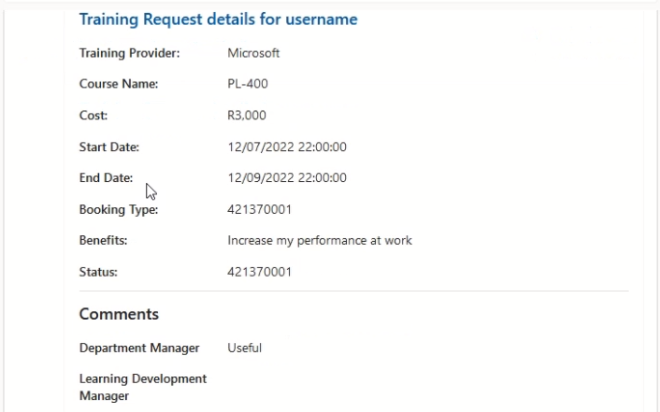Click the 'PL-400' course value
This screenshot has width=660, height=412.
pos(248,84)
